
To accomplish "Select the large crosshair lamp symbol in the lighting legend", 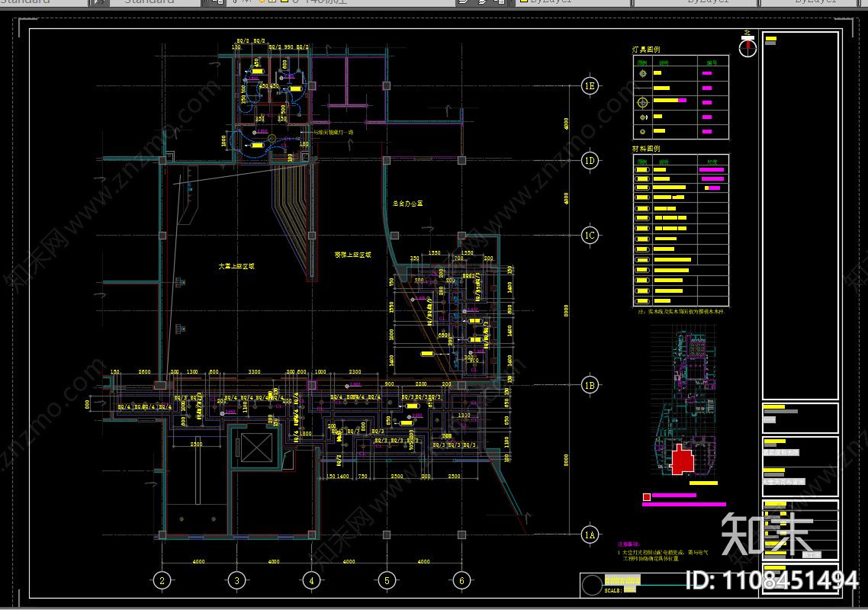I will (x=642, y=102).
